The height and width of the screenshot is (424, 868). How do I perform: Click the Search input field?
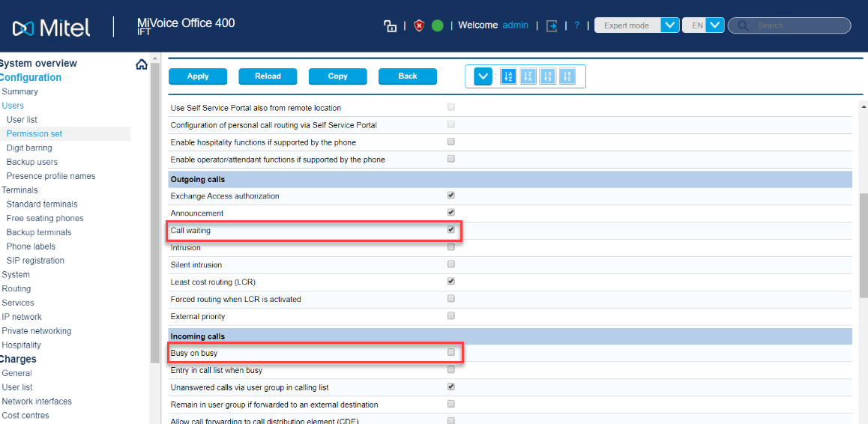tap(798, 25)
